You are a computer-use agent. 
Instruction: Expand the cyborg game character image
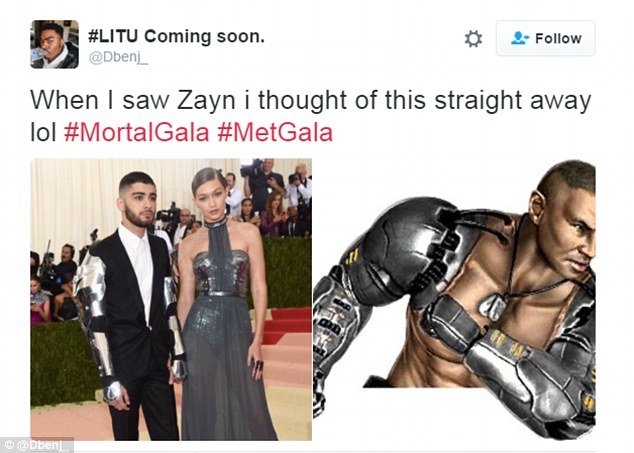point(454,299)
